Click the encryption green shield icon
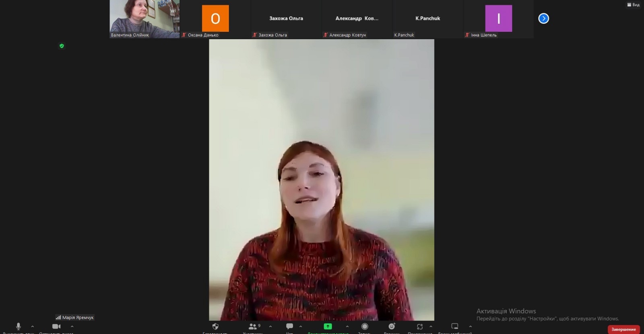644x334 pixels. [x=62, y=46]
